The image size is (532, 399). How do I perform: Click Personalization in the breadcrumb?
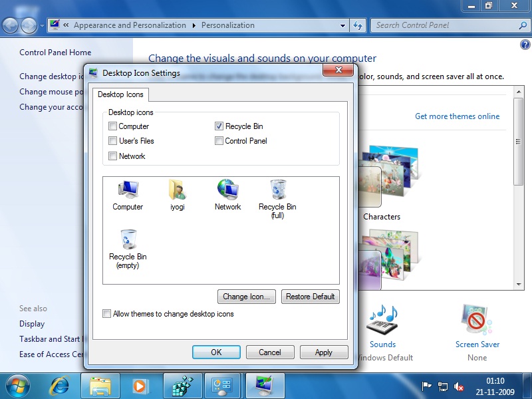[x=228, y=25]
